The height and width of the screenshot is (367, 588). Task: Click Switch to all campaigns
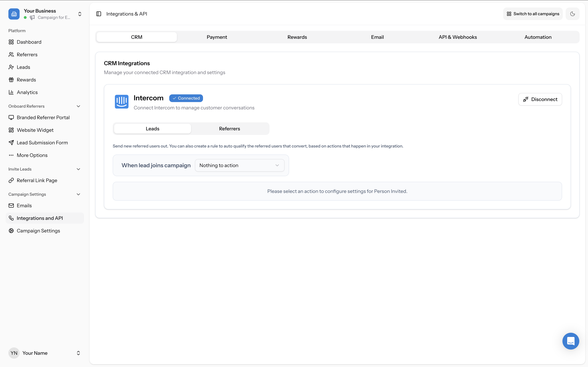pyautogui.click(x=533, y=14)
